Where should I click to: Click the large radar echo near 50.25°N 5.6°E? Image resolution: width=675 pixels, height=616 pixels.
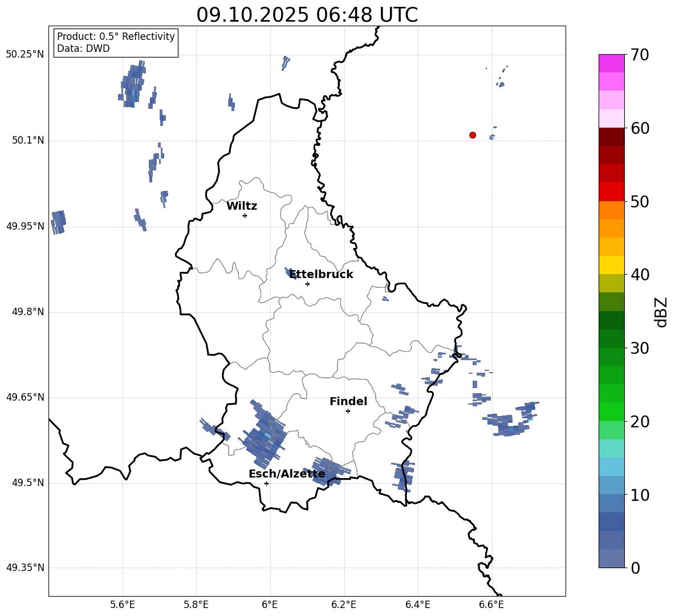tap(132, 84)
